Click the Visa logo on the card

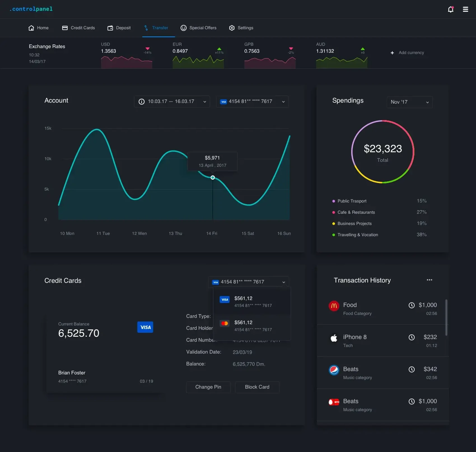(145, 327)
